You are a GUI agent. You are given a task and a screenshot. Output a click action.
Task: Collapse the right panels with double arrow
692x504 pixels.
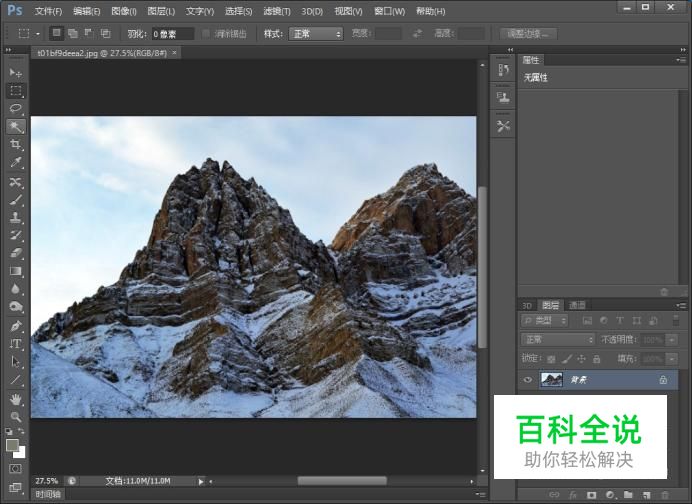(x=683, y=50)
